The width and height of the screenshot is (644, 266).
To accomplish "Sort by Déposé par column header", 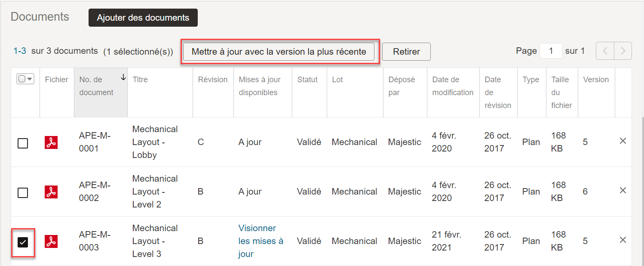I will click(x=402, y=86).
